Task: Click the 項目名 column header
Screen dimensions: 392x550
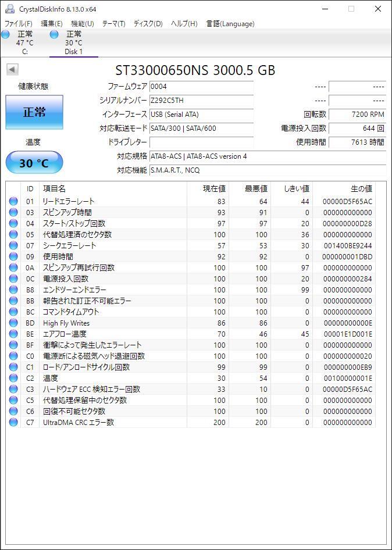Action: coord(113,189)
